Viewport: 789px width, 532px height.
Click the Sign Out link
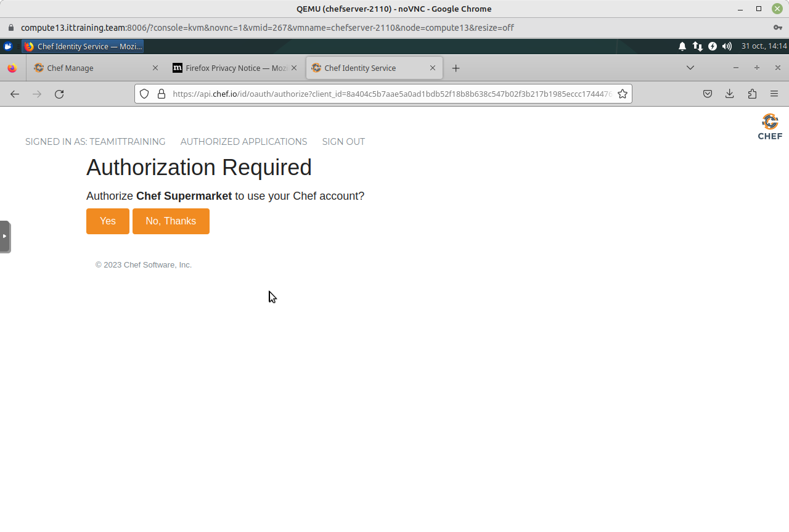coord(343,142)
